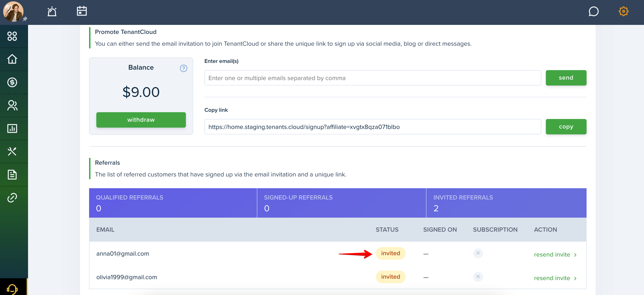Open the orange settings gear icon
Image resolution: width=644 pixels, height=295 pixels.
623,11
